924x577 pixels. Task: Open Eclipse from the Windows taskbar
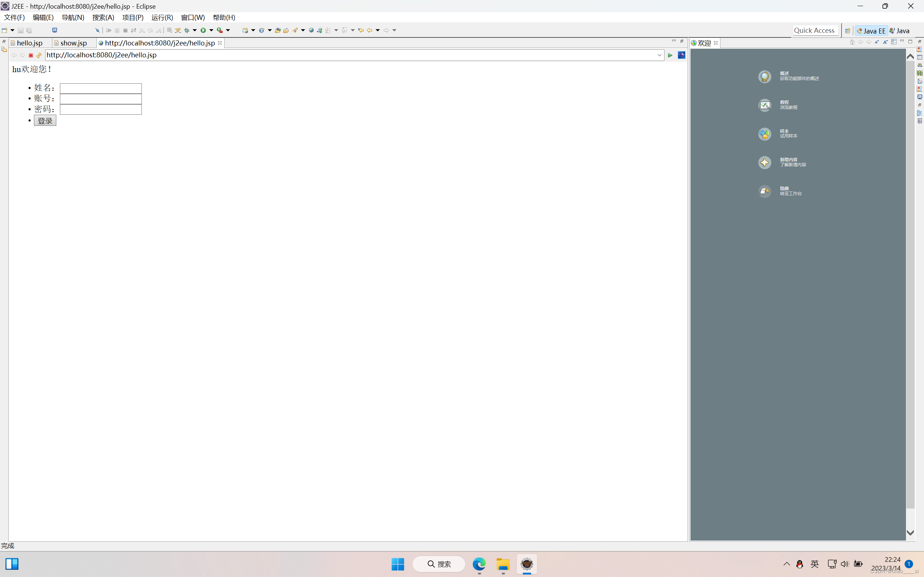pos(527,564)
